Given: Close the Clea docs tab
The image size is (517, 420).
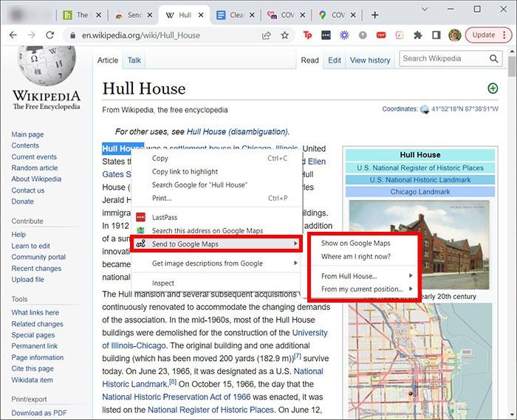Looking at the screenshot, I should [x=252, y=15].
